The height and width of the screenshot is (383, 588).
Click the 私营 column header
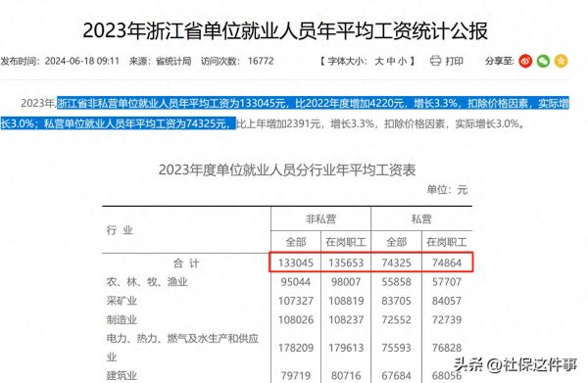[421, 218]
